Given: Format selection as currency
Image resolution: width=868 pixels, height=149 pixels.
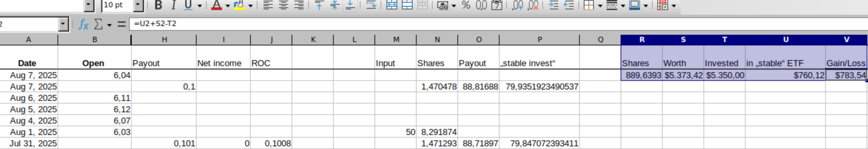Looking at the screenshot, I should coord(442,5).
